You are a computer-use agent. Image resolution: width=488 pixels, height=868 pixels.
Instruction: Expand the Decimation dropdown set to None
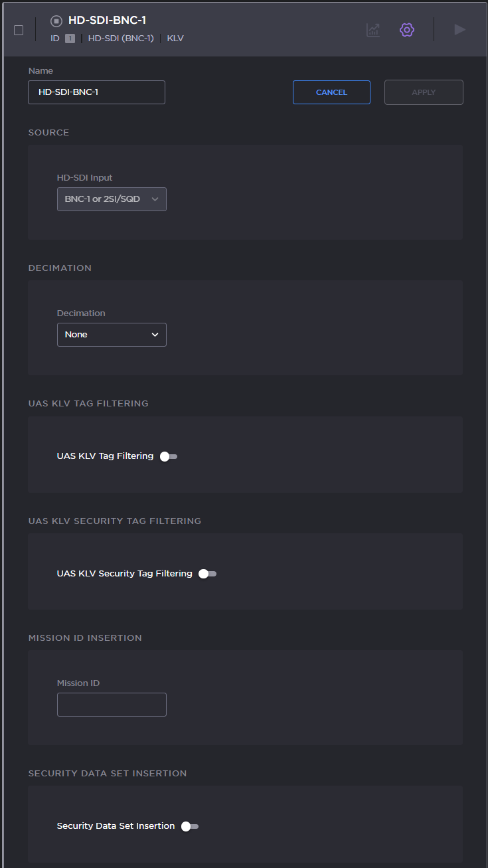tap(112, 335)
